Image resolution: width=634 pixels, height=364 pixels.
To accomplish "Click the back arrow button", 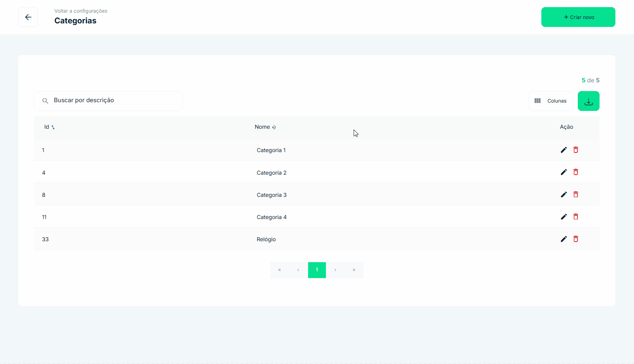I will pyautogui.click(x=28, y=17).
